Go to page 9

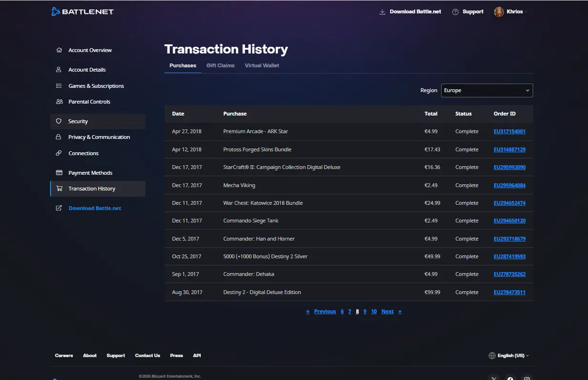click(x=365, y=311)
